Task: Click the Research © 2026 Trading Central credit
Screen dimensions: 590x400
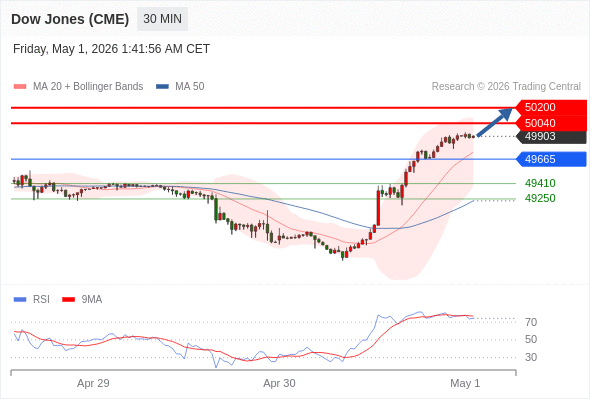Action: pos(506,87)
